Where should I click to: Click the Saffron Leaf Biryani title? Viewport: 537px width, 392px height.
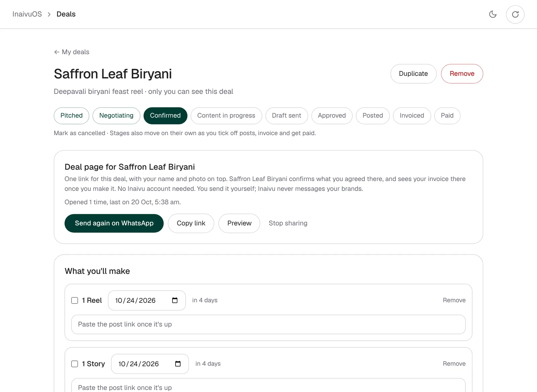[x=113, y=74]
